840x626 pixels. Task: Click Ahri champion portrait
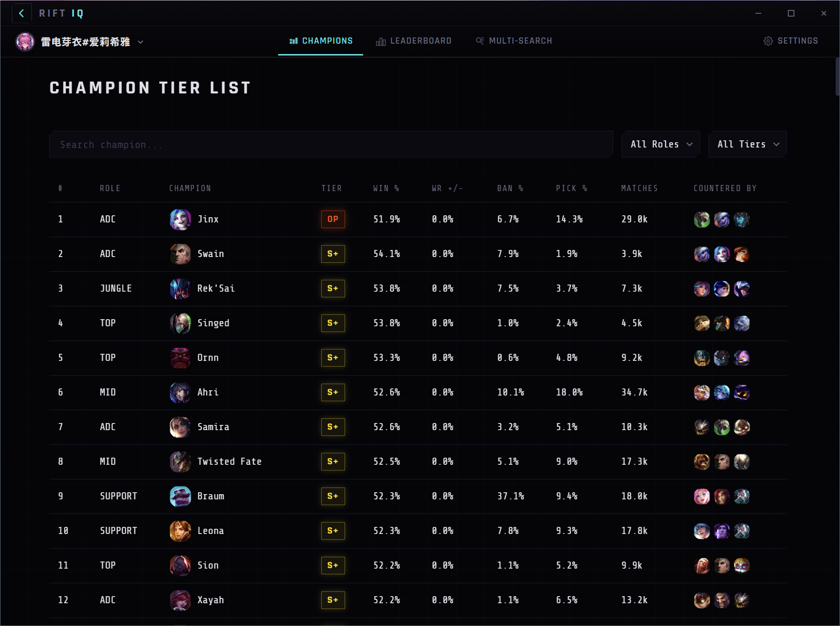point(180,392)
